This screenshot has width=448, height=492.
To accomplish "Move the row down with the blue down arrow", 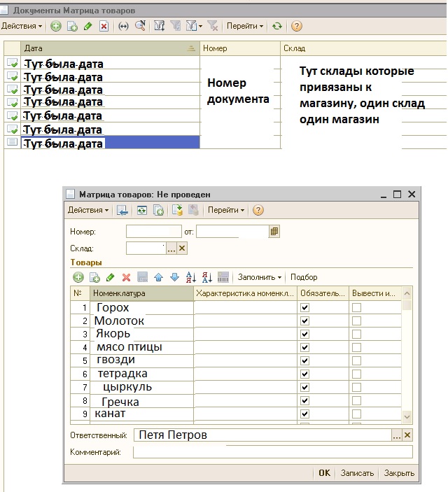I will [174, 277].
